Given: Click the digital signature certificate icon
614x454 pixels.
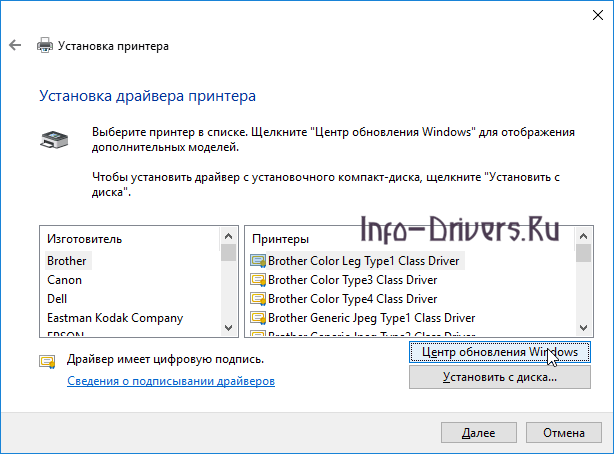Looking at the screenshot, I should pos(47,361).
